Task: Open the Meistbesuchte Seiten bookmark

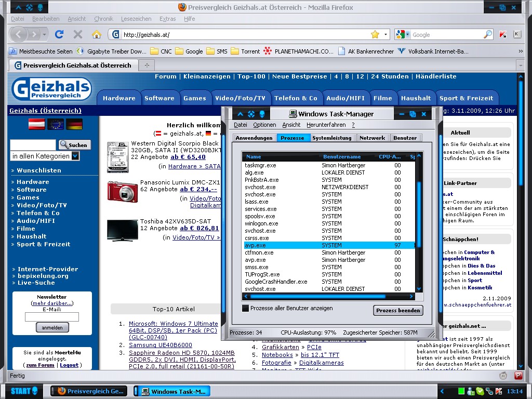Action: (x=41, y=51)
